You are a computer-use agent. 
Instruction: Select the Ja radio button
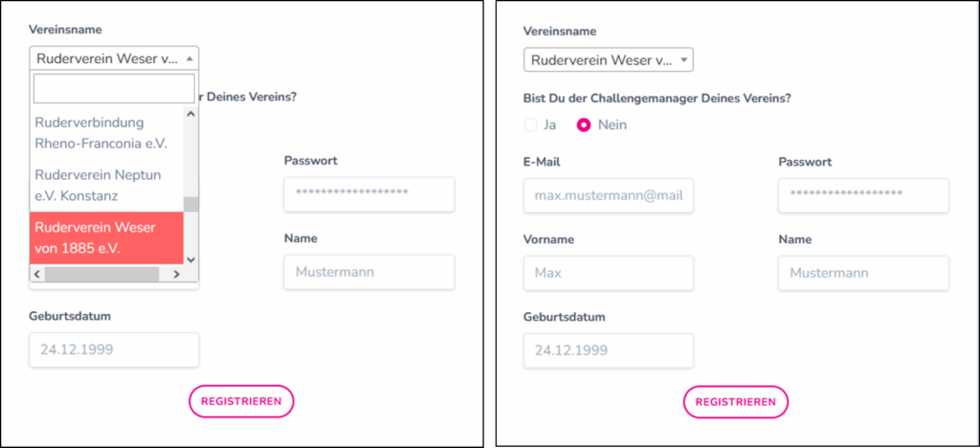pos(531,124)
